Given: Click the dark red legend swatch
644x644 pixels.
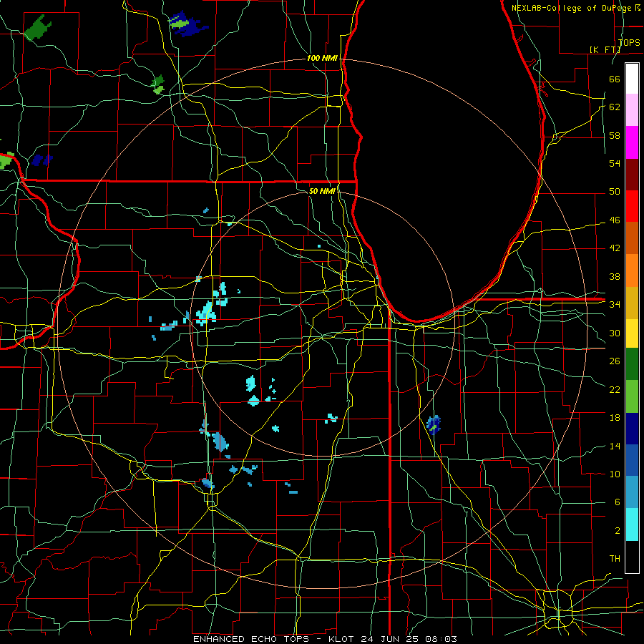Looking at the screenshot, I should pos(632,174).
